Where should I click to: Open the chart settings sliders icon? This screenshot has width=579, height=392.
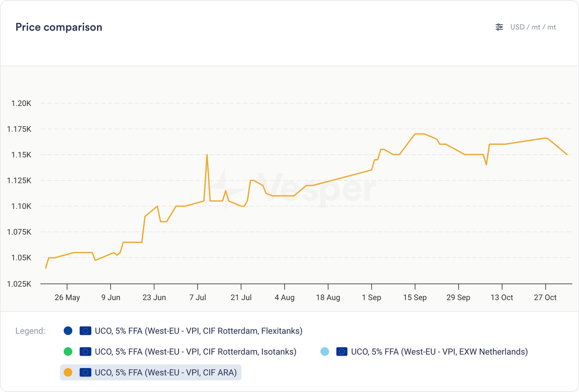coord(499,27)
